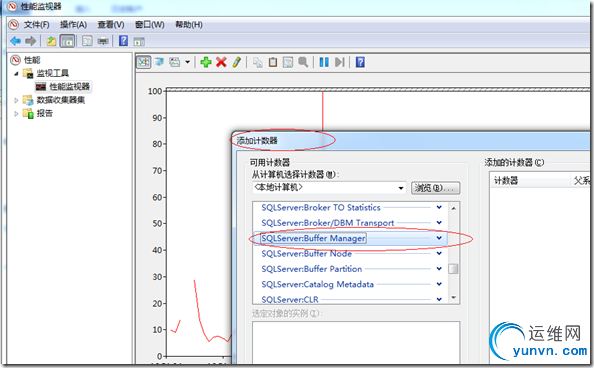This screenshot has width=594, height=368.
Task: Click the view log data icon
Action: [x=159, y=62]
